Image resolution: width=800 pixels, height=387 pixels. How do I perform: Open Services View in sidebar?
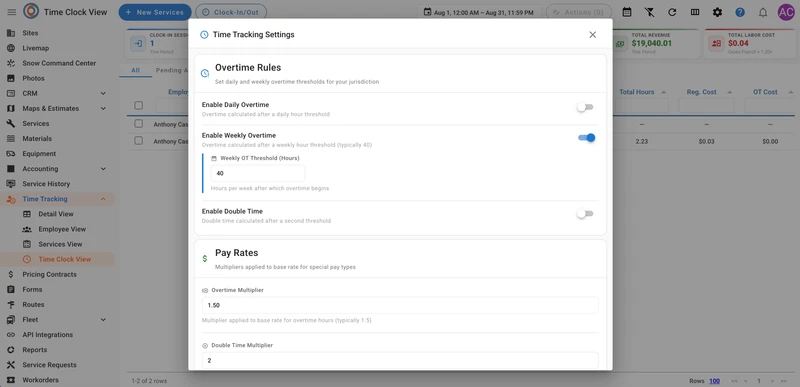pos(60,244)
